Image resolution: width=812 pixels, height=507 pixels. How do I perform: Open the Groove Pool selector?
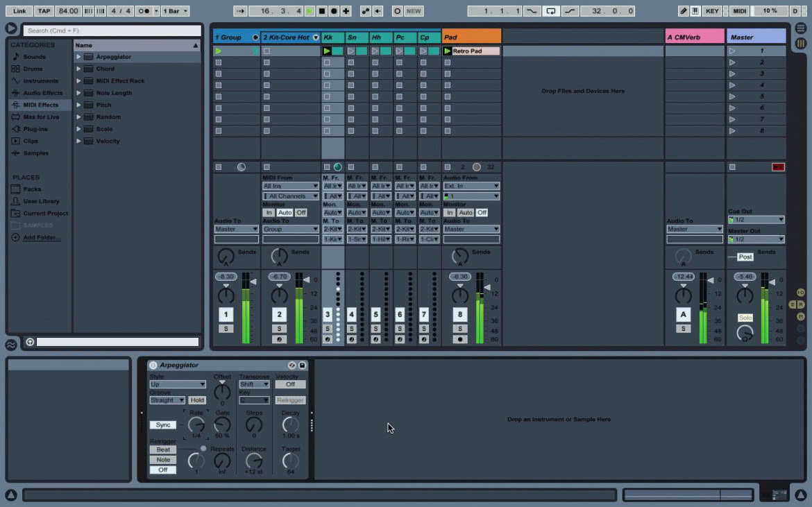(x=11, y=345)
